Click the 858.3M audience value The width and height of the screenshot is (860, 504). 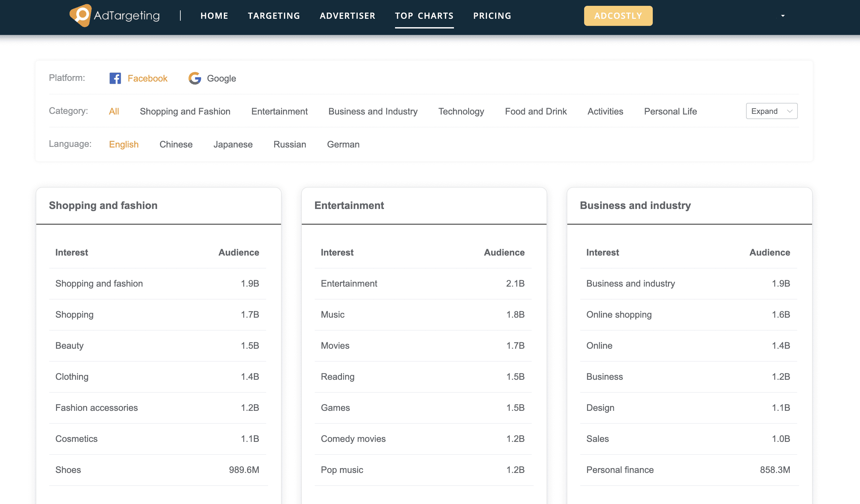[x=775, y=470]
